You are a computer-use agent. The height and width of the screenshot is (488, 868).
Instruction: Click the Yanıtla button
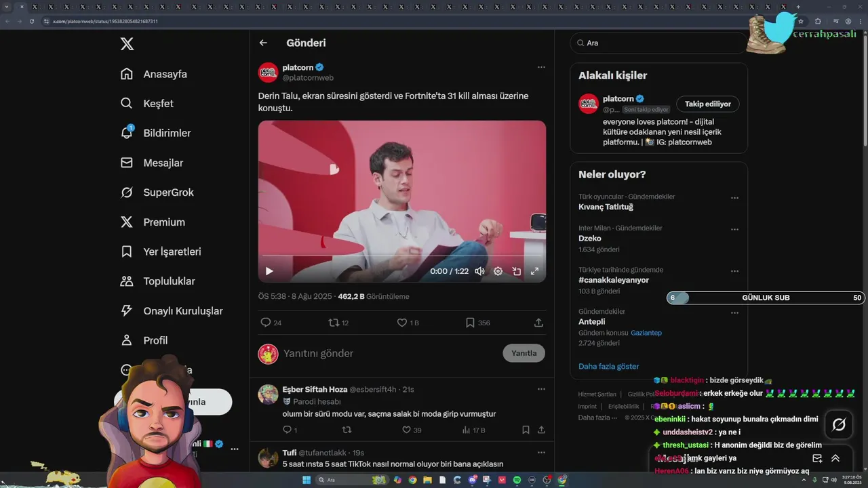point(524,353)
